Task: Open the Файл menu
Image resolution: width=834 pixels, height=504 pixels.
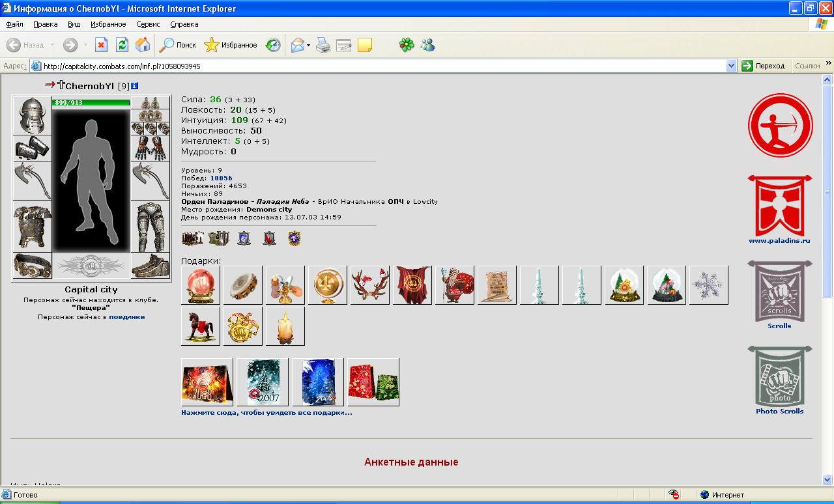Action: [14, 24]
